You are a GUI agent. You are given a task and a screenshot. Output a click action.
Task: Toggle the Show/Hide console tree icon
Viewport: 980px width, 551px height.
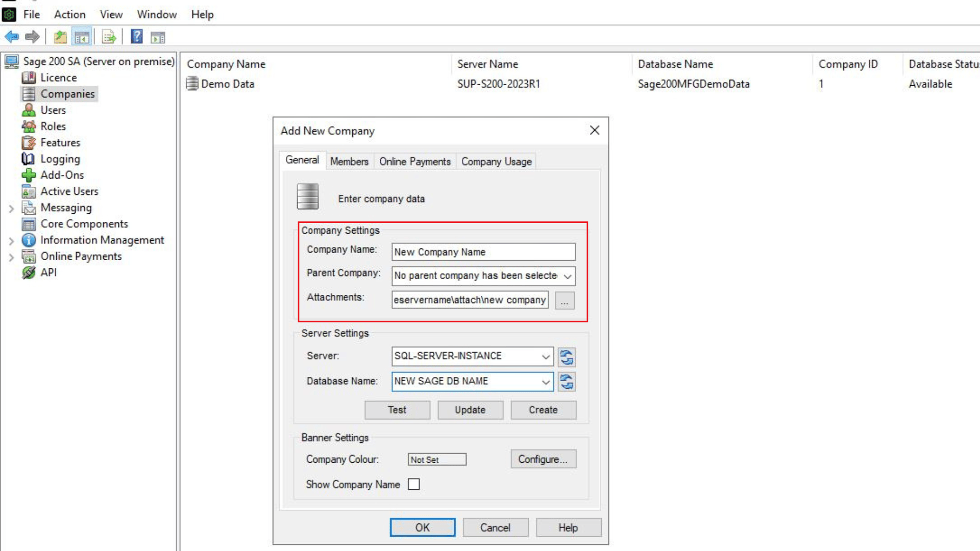point(82,37)
